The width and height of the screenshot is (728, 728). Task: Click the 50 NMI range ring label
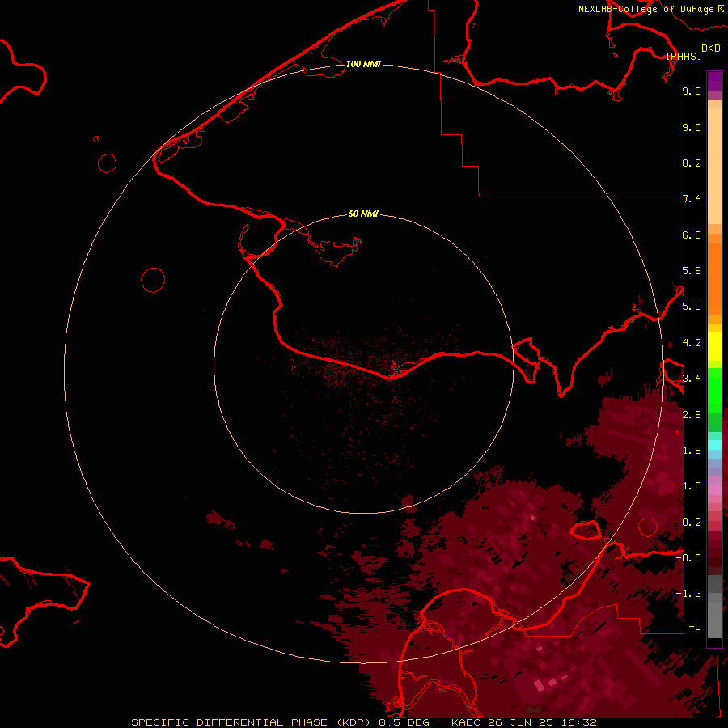(363, 214)
